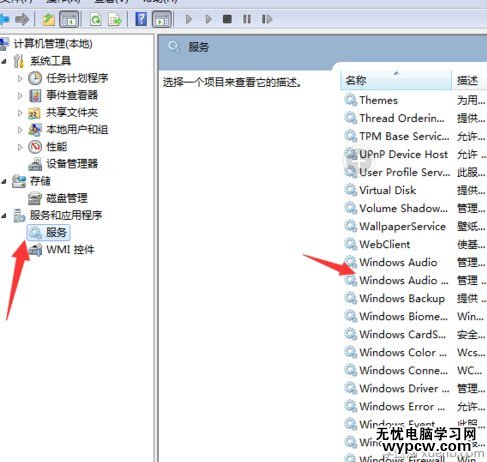Click the up one level folder icon
This screenshot has width=487, height=462.
(x=49, y=19)
